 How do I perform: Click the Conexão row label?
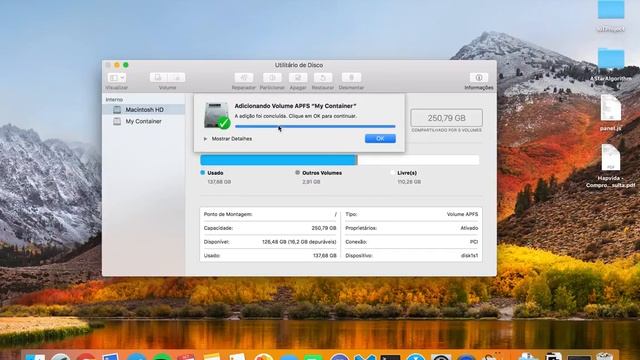coord(356,242)
